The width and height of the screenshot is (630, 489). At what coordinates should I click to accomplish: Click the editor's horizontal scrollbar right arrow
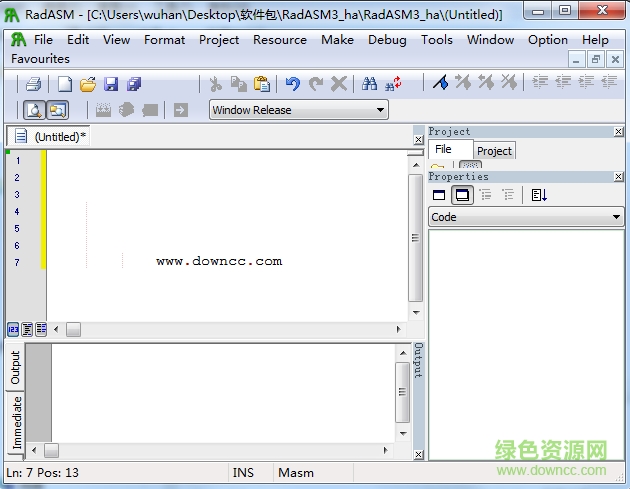click(x=399, y=329)
